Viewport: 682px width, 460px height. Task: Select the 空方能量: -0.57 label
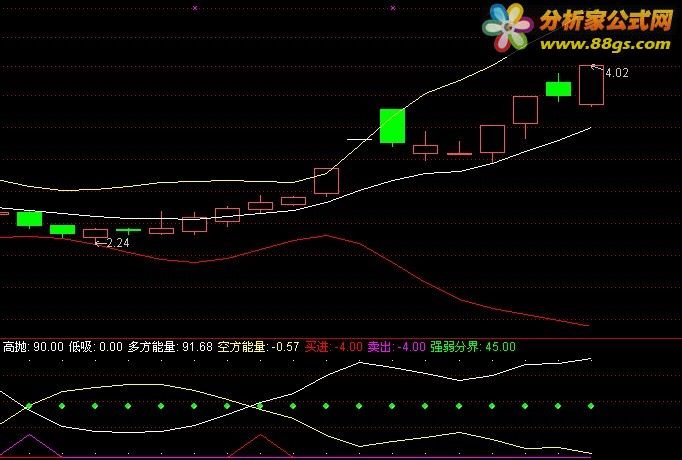[x=258, y=347]
